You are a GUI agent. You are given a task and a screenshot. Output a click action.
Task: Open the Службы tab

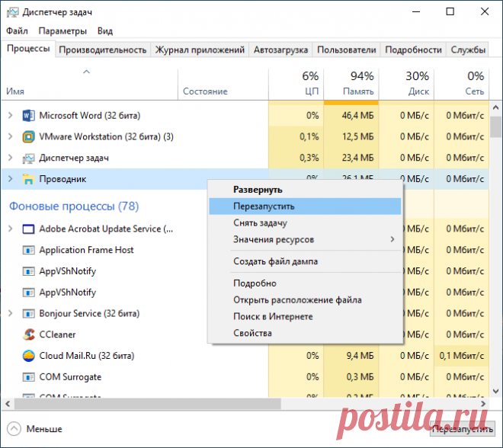[468, 50]
